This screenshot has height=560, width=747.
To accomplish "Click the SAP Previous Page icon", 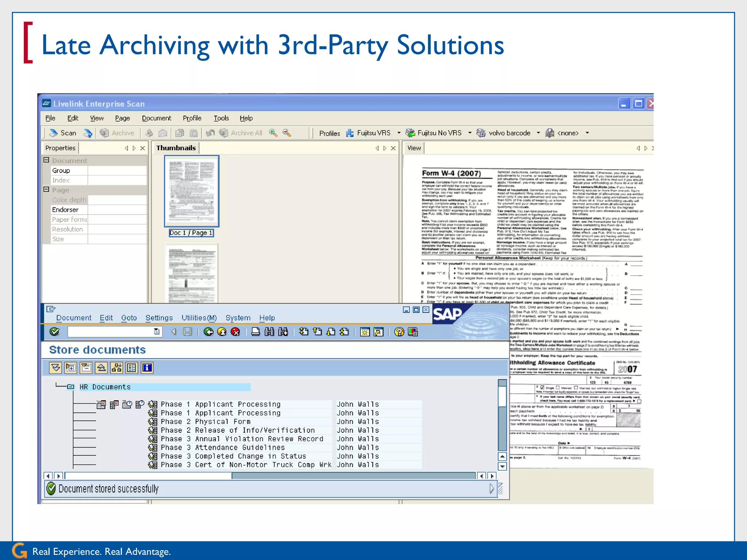I will (x=317, y=332).
